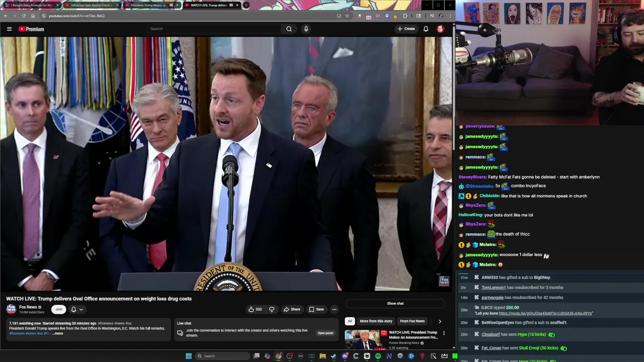Open the YouTube guide hamburger menu
644x362 pixels.
(9, 29)
